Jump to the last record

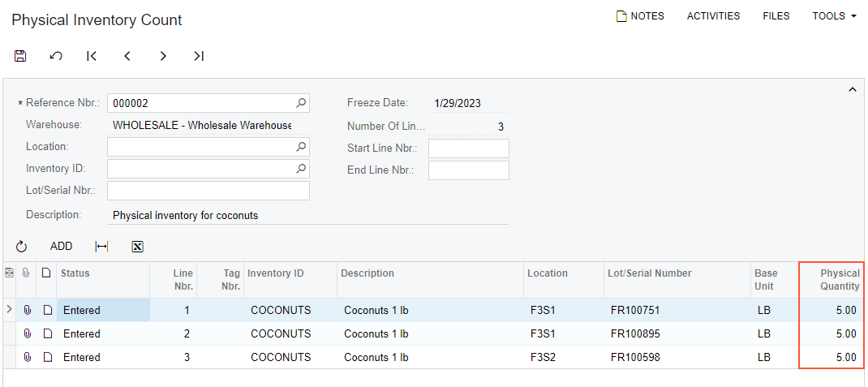pyautogui.click(x=199, y=56)
